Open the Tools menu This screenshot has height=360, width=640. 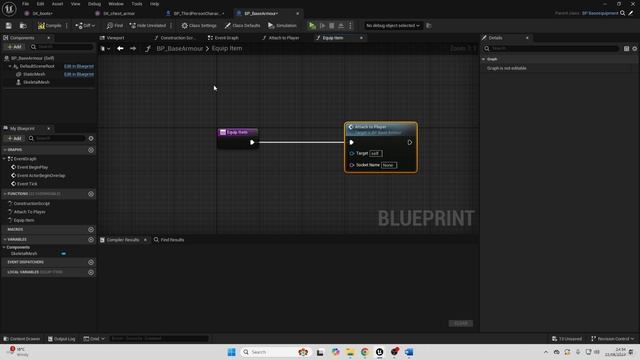tap(137, 4)
